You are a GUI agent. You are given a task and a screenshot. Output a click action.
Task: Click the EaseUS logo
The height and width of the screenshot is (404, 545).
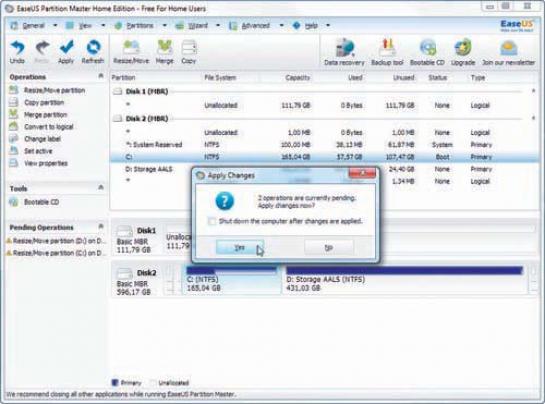click(516, 25)
